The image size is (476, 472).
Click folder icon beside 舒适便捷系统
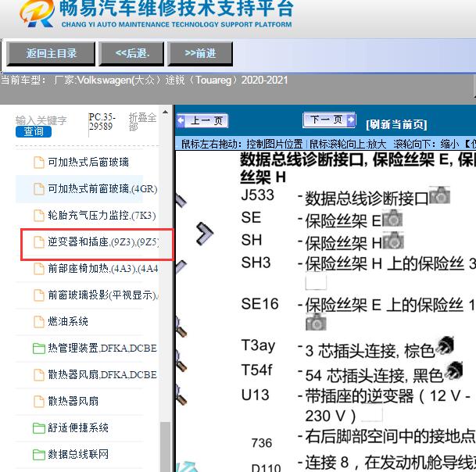click(x=38, y=428)
